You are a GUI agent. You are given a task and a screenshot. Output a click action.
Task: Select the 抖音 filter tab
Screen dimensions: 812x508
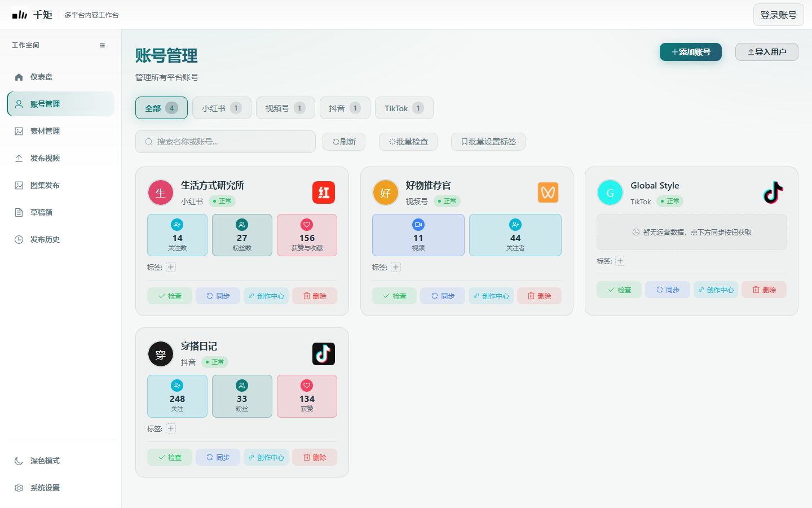point(345,108)
